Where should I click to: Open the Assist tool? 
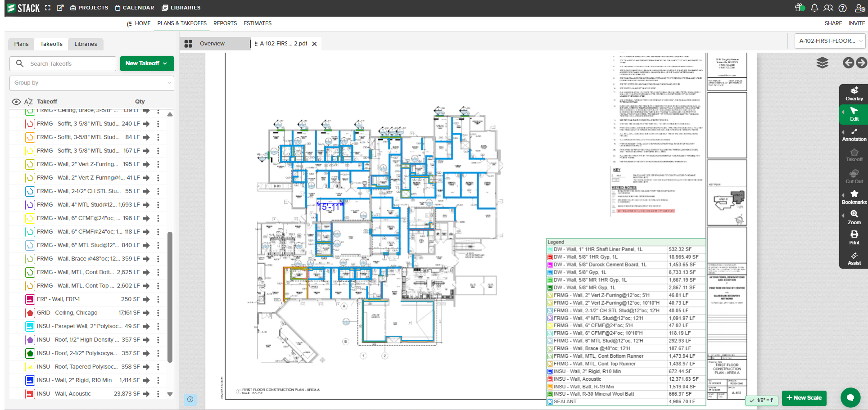pyautogui.click(x=854, y=258)
